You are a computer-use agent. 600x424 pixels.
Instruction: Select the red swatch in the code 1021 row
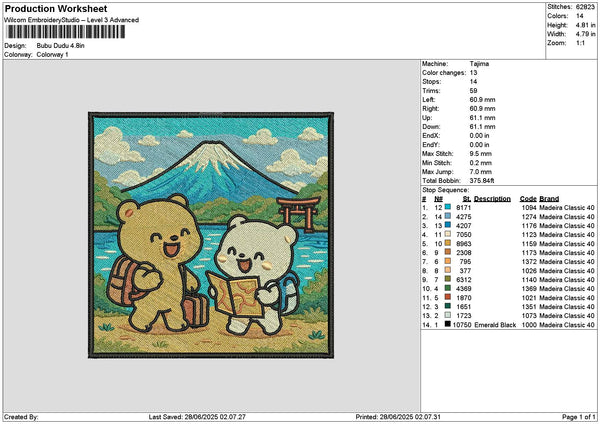tap(447, 297)
